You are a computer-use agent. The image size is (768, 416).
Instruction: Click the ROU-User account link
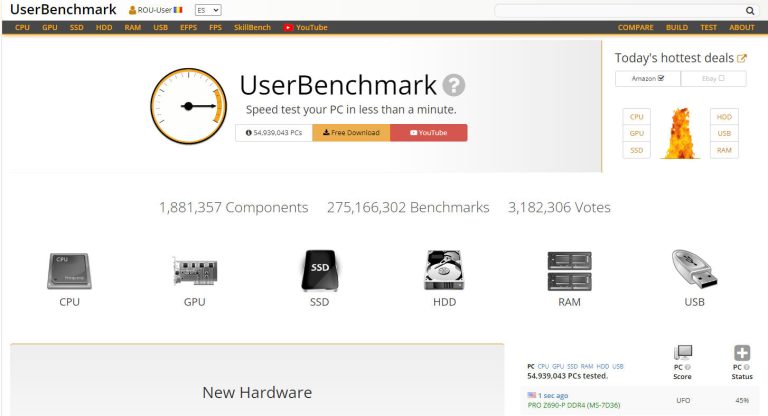(154, 10)
